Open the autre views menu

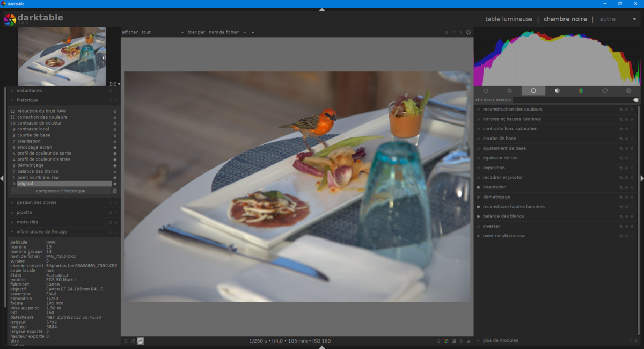pos(608,19)
